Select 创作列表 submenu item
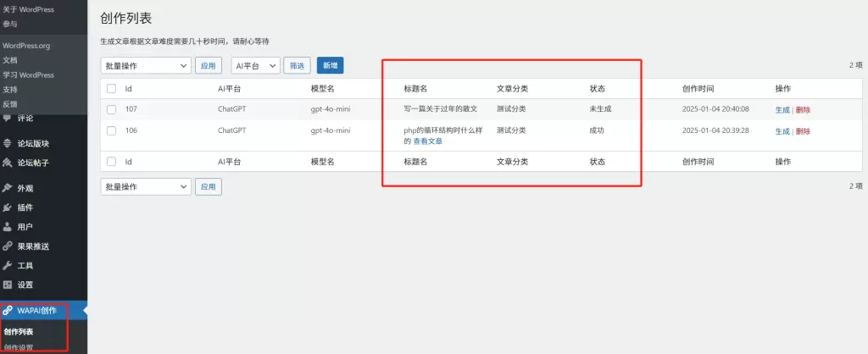 click(x=19, y=332)
